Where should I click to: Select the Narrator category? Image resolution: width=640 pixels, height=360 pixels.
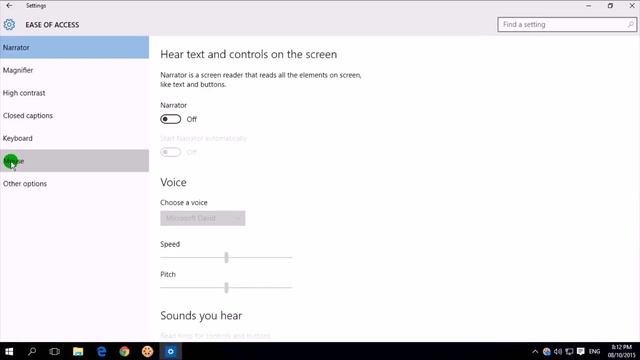coord(74,47)
